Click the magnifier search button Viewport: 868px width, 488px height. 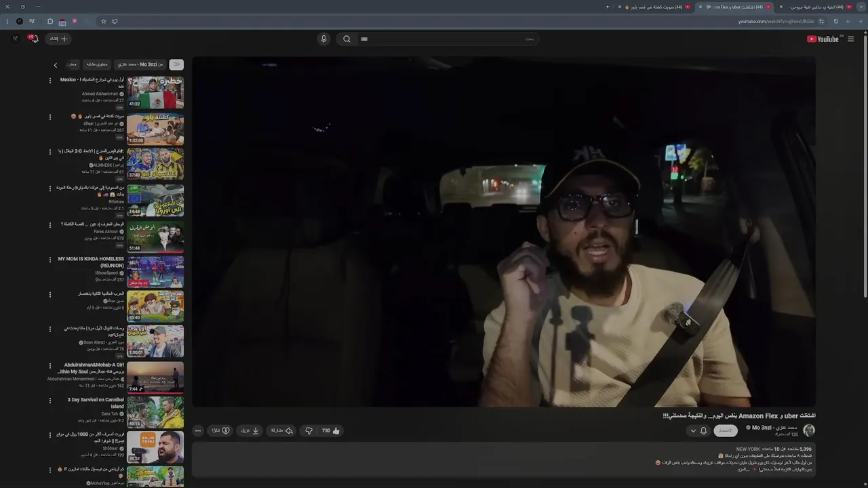[347, 39]
